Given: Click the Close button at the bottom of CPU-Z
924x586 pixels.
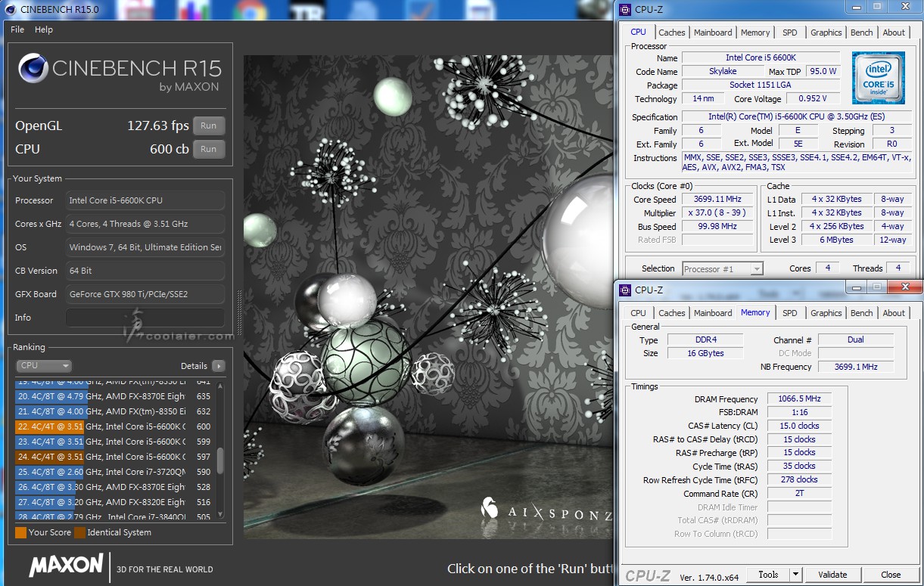Looking at the screenshot, I should 891,575.
